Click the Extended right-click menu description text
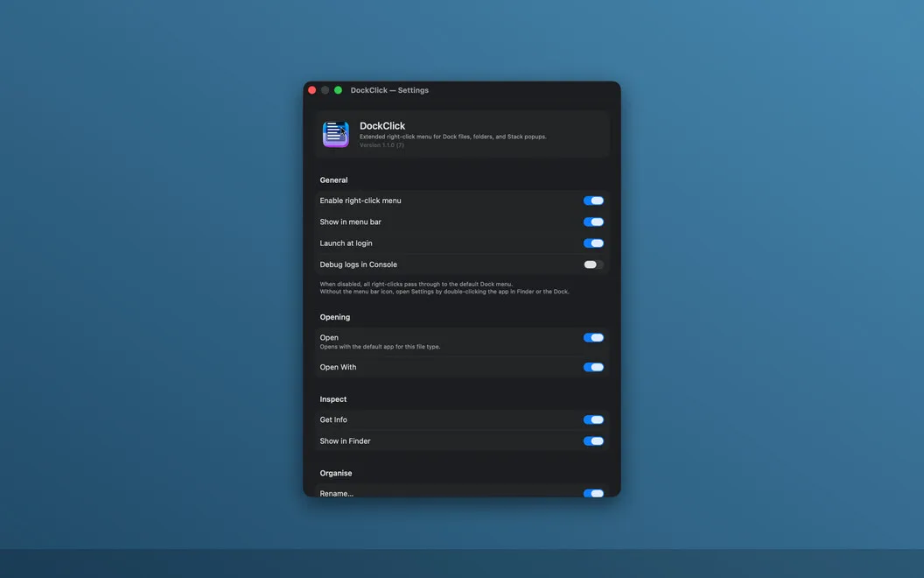 (453, 137)
